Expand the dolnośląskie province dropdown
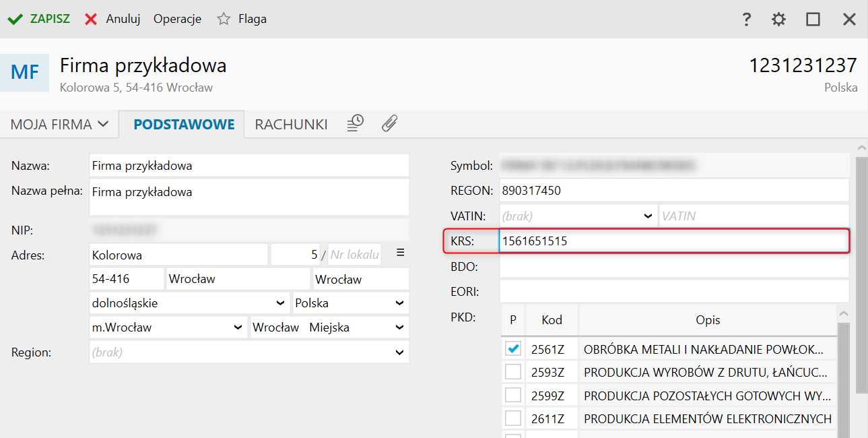868x438 pixels. 280,303
